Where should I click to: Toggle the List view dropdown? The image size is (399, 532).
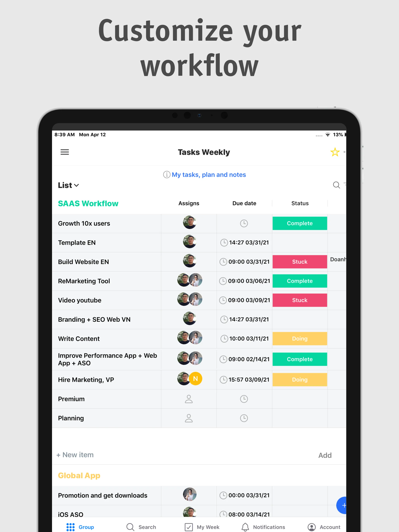pyautogui.click(x=69, y=185)
